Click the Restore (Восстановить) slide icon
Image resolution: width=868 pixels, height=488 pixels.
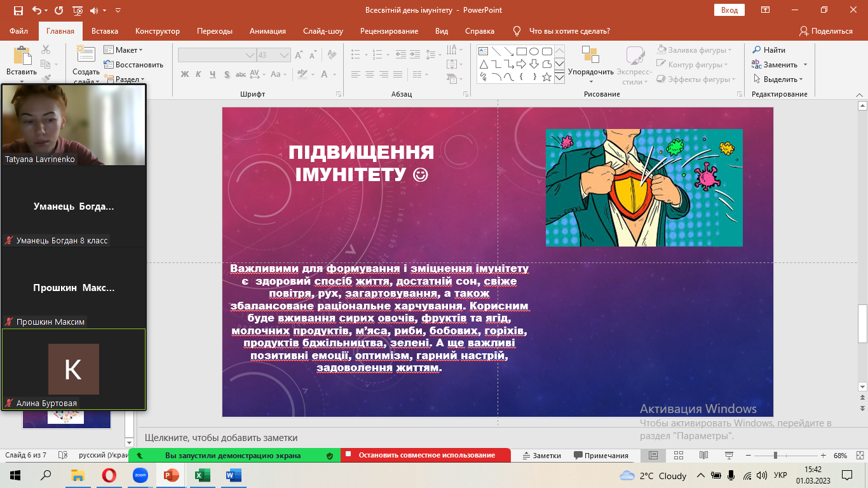(109, 65)
